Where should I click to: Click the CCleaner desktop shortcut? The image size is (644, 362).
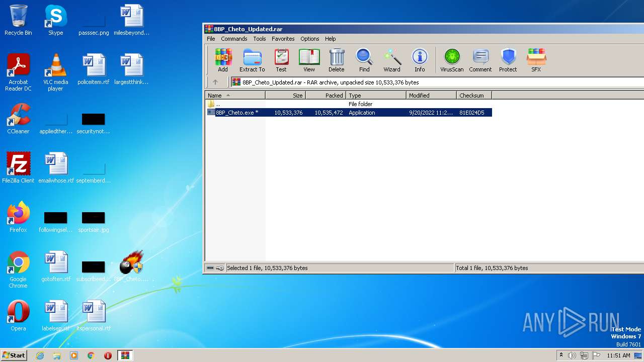pyautogui.click(x=18, y=119)
